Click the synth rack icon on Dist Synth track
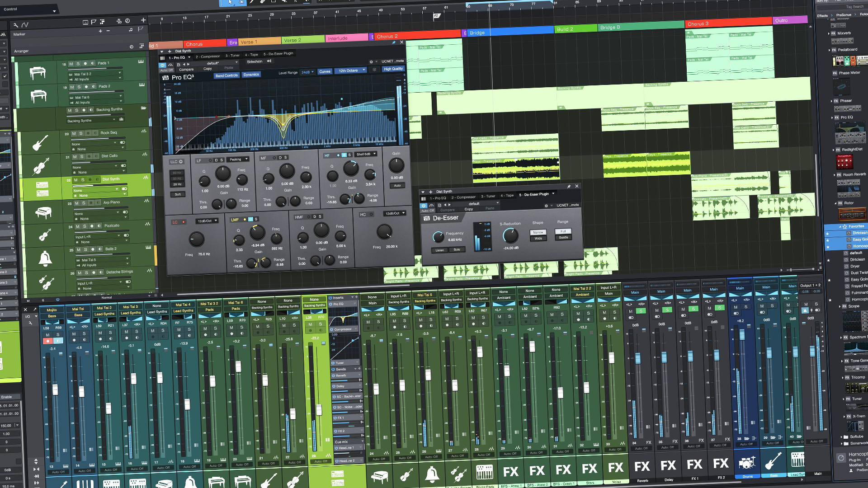Screen dimensions: 868x488 [x=42, y=189]
